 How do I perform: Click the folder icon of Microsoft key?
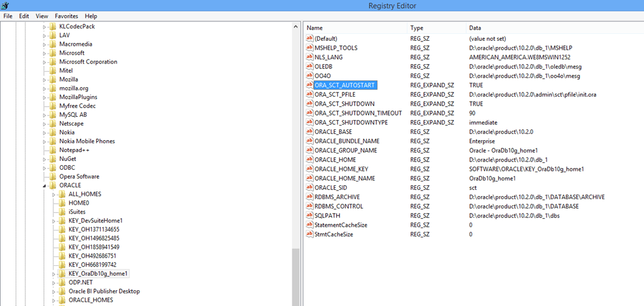click(x=53, y=53)
